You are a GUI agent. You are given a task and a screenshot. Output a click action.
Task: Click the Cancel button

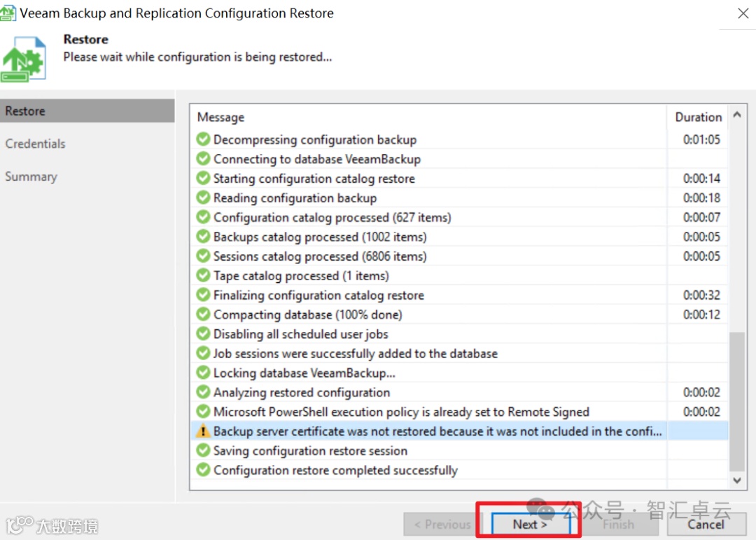pyautogui.click(x=706, y=524)
